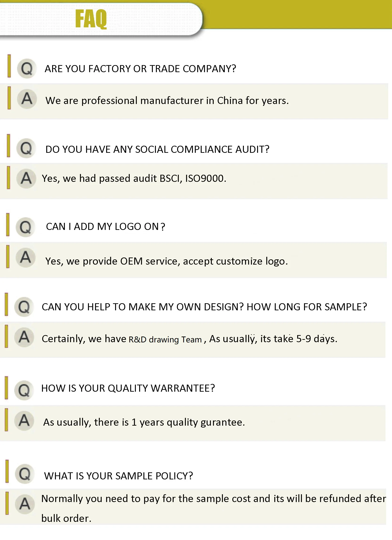Click the Q icon beside the quality warrantee question
The image size is (392, 540).
[24, 390]
